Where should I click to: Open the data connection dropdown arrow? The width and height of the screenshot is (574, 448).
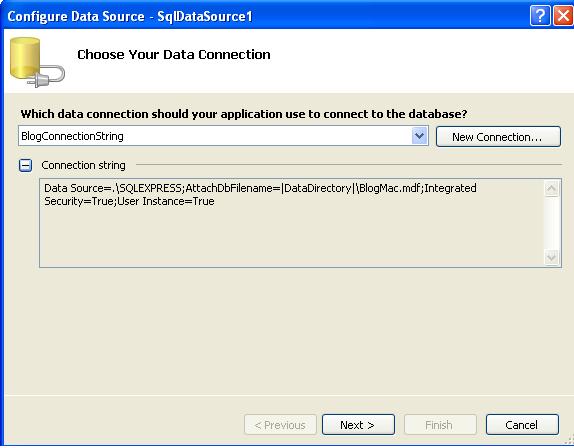(x=419, y=136)
